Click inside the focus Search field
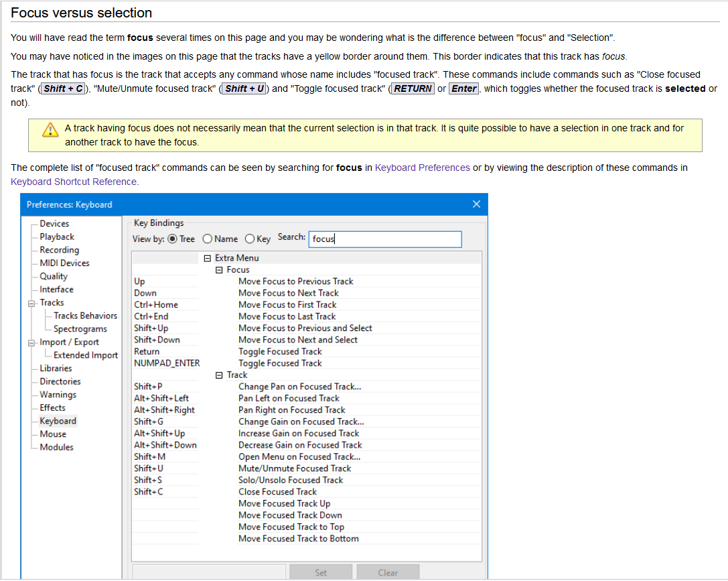Image resolution: width=728 pixels, height=581 pixels. click(x=385, y=239)
